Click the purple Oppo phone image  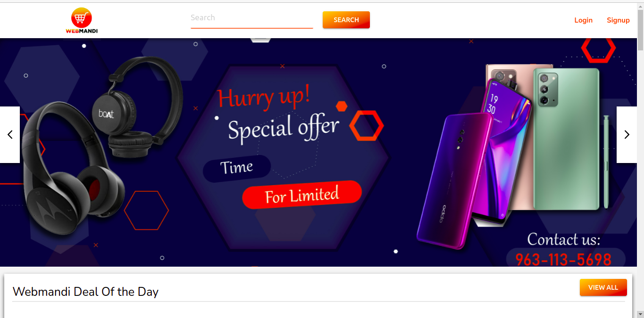(x=453, y=181)
